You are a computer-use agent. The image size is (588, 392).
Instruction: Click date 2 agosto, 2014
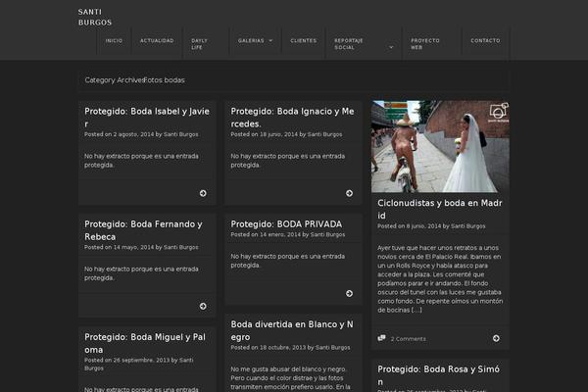133,134
